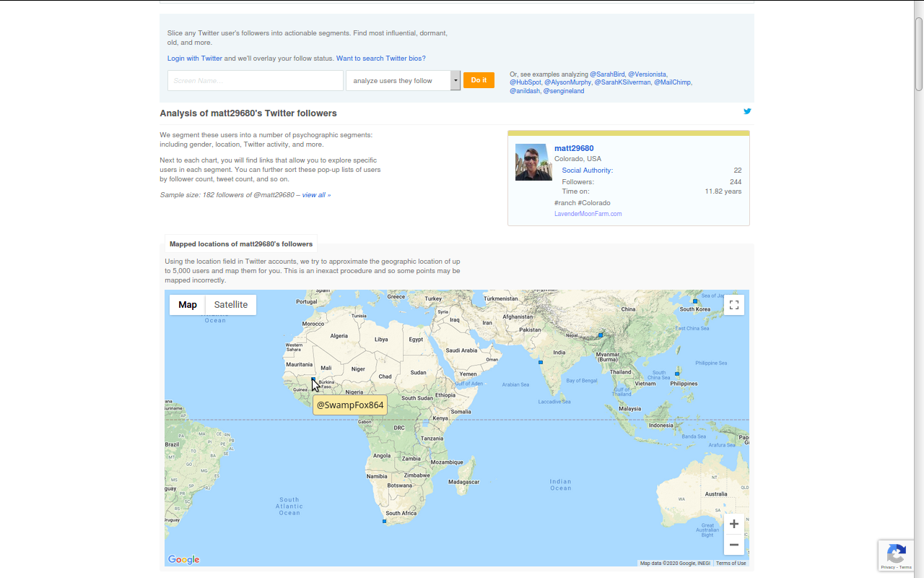Viewport: 924px width, 578px height.
Task: Switch map to Satellite view
Action: pos(231,305)
